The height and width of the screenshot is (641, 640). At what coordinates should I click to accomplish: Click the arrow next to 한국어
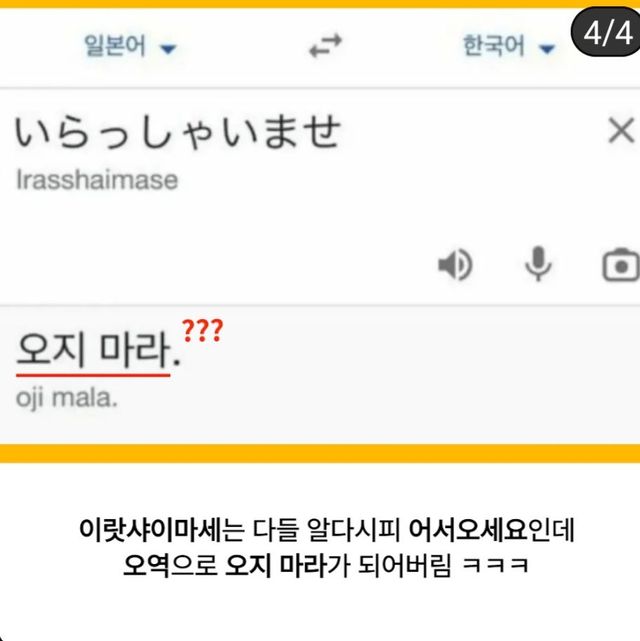click(x=547, y=49)
